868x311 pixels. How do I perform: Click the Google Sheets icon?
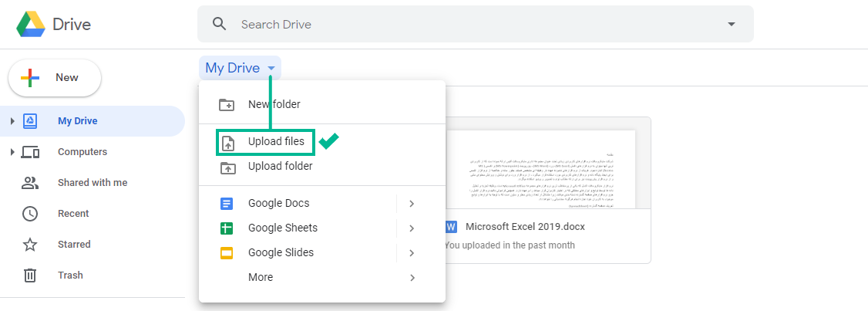(227, 228)
